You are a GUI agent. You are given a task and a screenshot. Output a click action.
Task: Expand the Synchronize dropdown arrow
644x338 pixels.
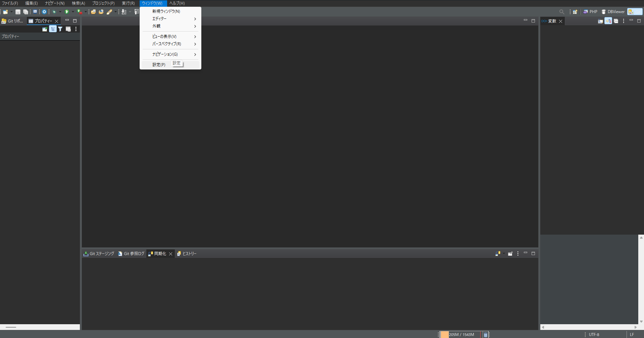click(x=504, y=254)
